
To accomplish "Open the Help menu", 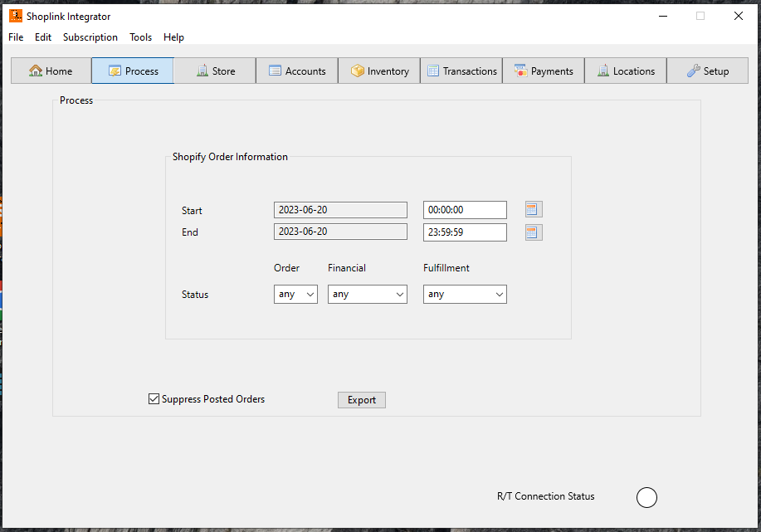I will click(x=173, y=37).
